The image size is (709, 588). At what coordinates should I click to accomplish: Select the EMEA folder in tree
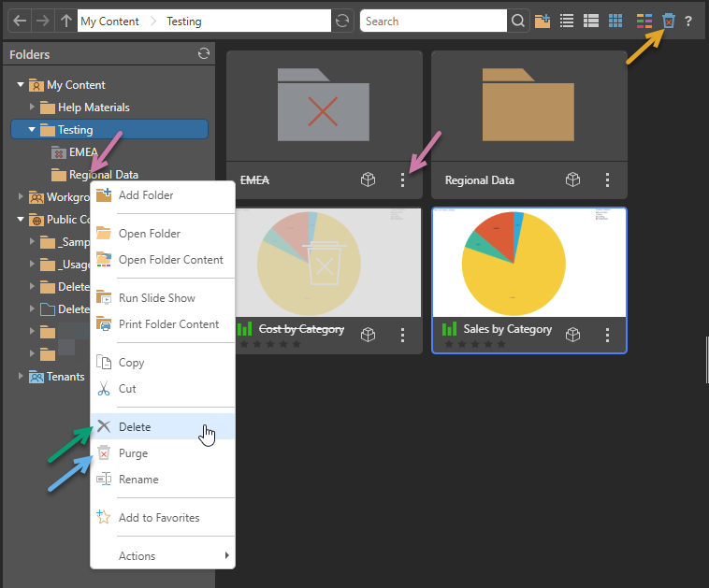[82, 152]
